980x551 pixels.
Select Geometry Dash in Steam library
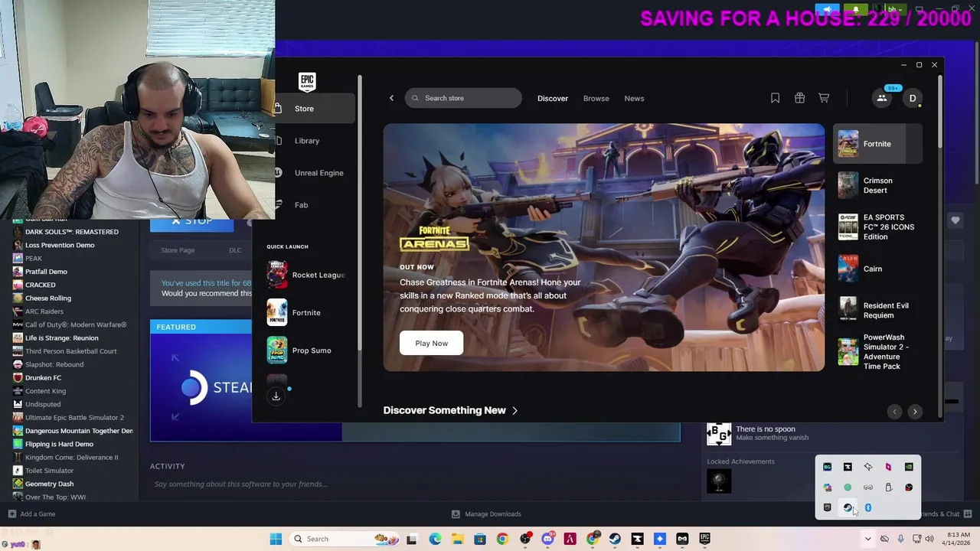(x=49, y=484)
